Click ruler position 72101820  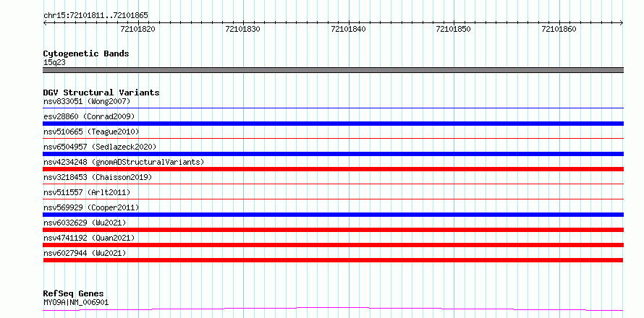point(138,29)
